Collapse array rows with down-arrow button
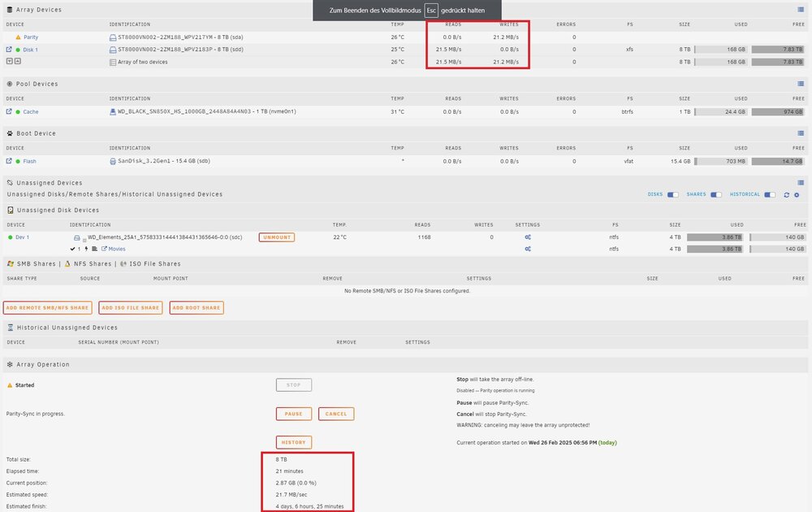 (x=9, y=61)
